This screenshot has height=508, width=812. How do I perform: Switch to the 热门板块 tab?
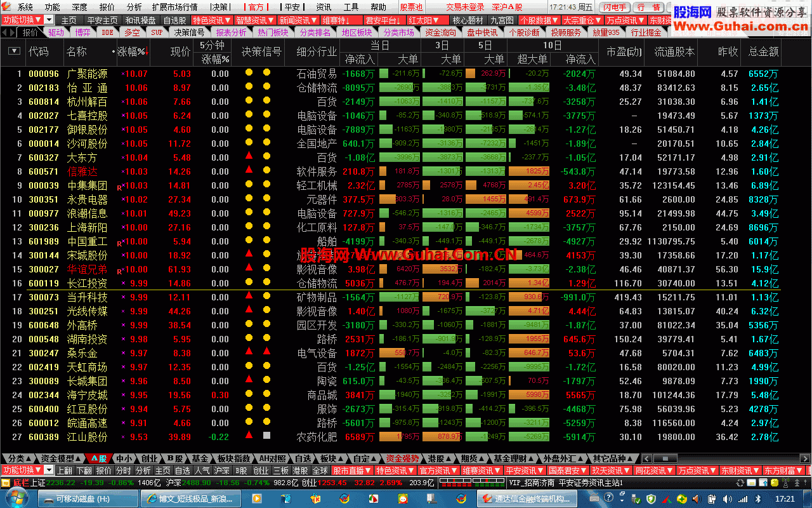click(x=273, y=32)
